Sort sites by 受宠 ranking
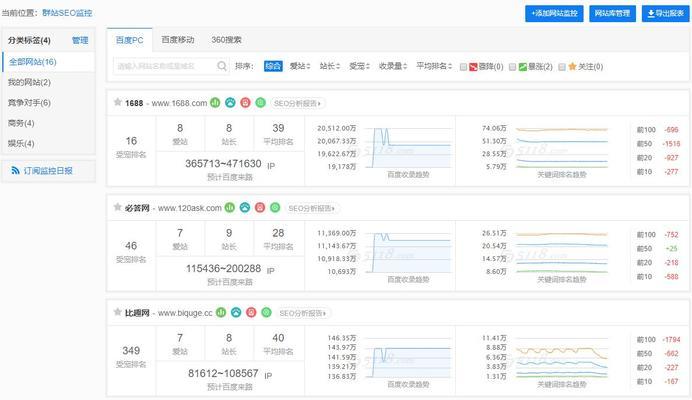Viewport: 692px width, 400px height. point(359,66)
